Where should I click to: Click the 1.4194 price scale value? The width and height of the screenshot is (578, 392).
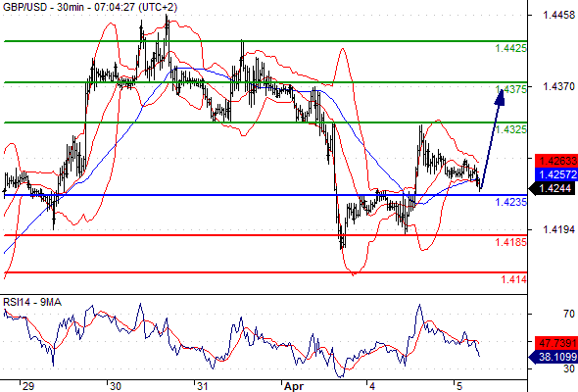click(x=558, y=229)
